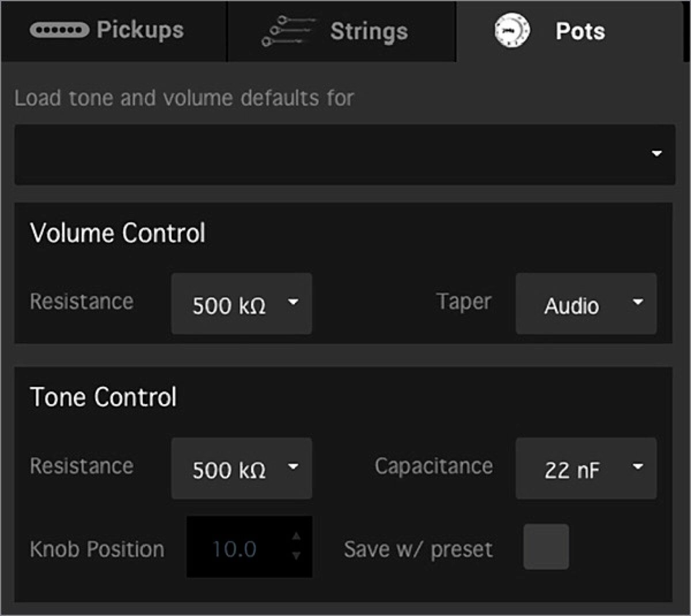
Task: Click the strings icon in Strings tab
Action: point(288,31)
